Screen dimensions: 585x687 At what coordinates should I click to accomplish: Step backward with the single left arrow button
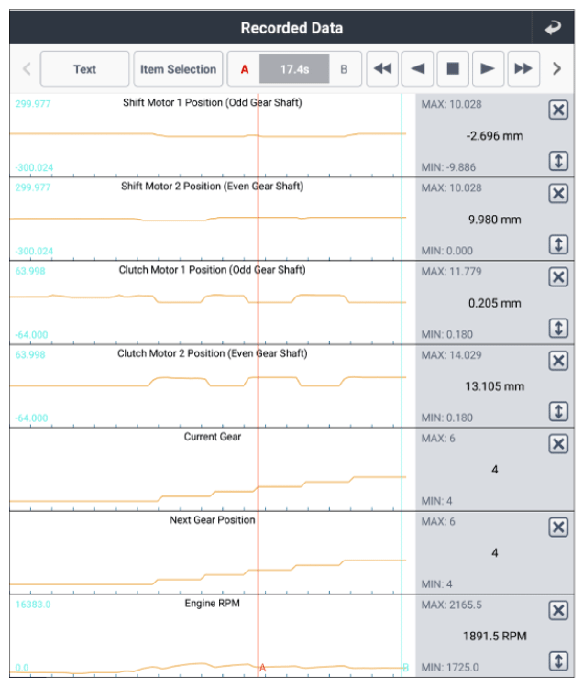[418, 69]
